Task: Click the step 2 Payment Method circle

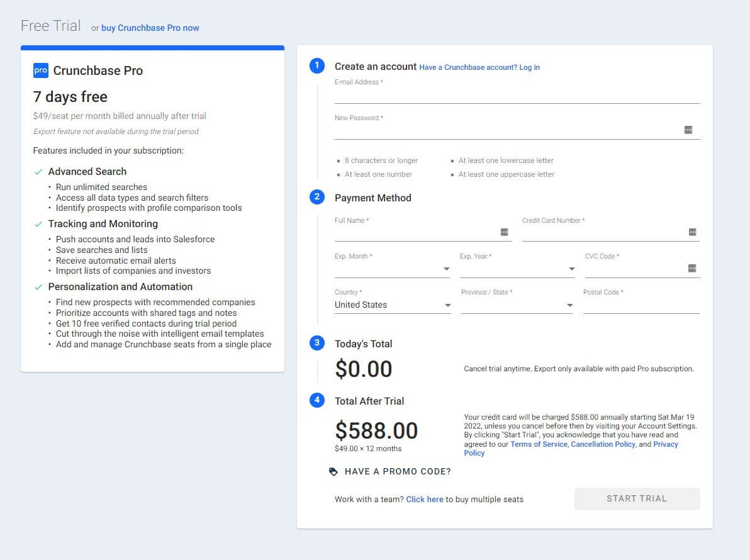Action: [316, 197]
